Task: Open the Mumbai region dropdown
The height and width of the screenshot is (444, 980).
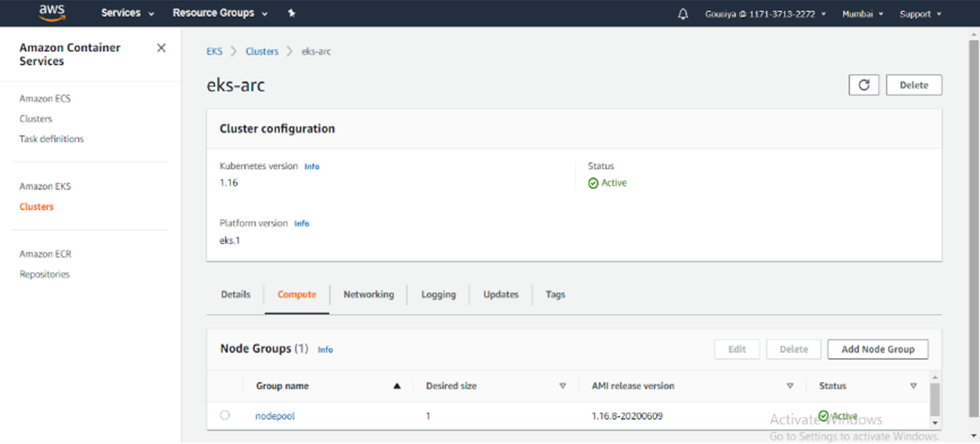Action: (x=863, y=13)
